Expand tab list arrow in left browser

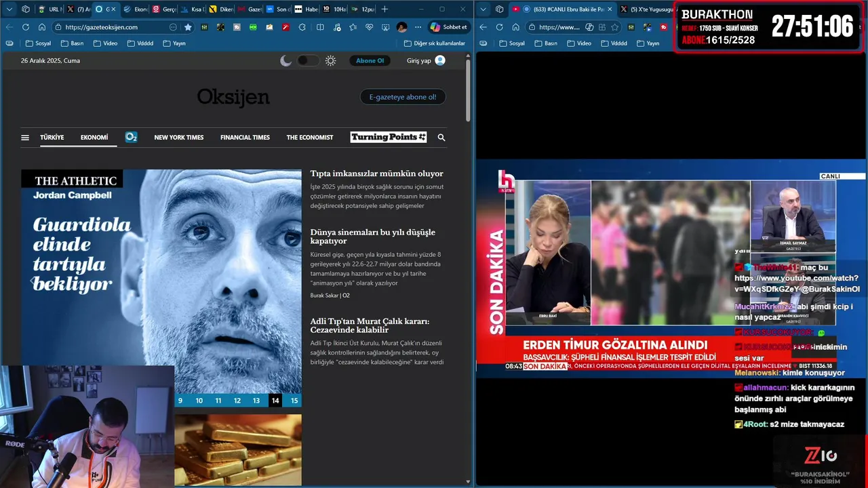pyautogui.click(x=9, y=9)
